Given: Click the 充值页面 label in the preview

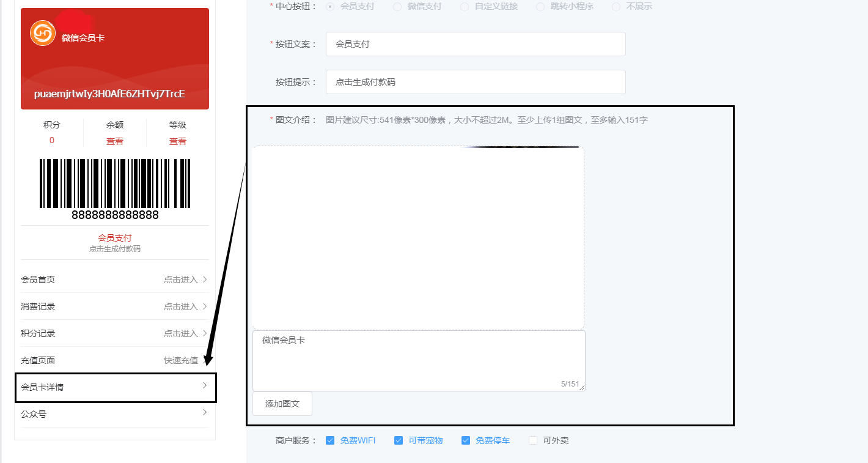Looking at the screenshot, I should point(38,360).
